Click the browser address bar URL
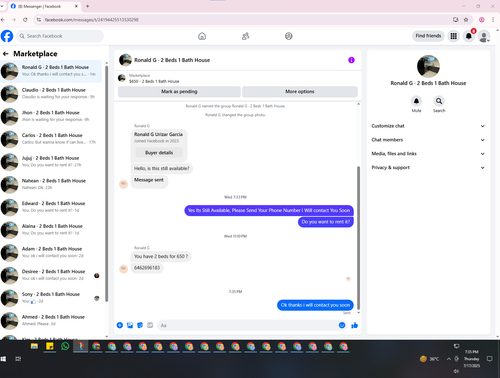The image size is (500, 378). pyautogui.click(x=92, y=20)
